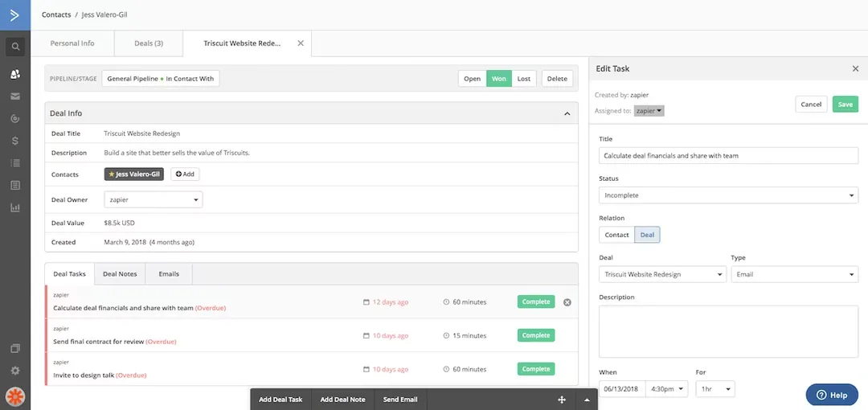Image resolution: width=868 pixels, height=410 pixels.
Task: Open the search icon in the sidebar
Action: (14, 47)
